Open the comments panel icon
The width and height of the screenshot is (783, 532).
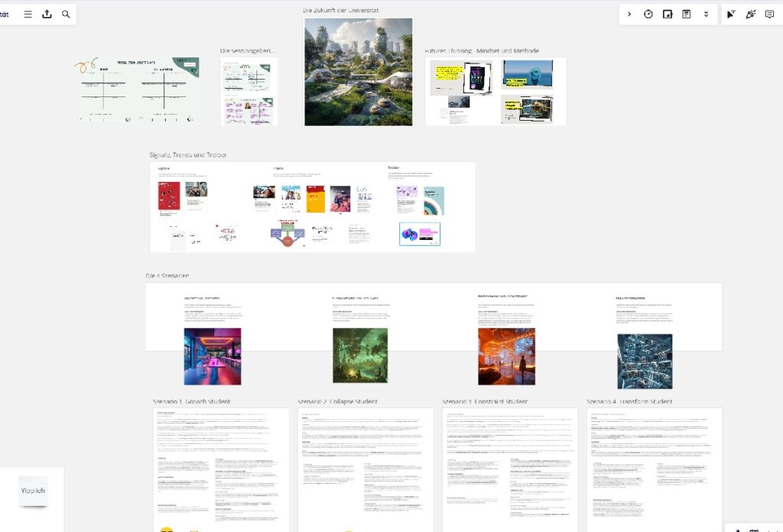coord(769,14)
